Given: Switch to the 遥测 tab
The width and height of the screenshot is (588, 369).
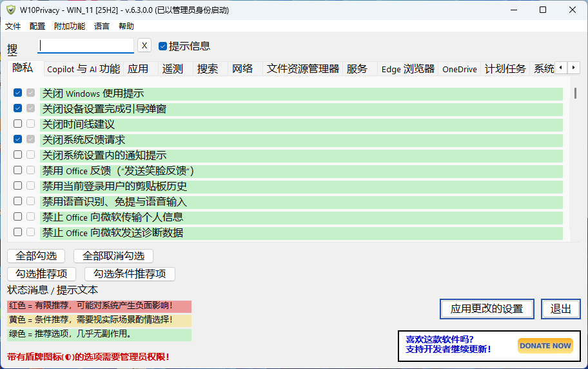Looking at the screenshot, I should point(175,69).
